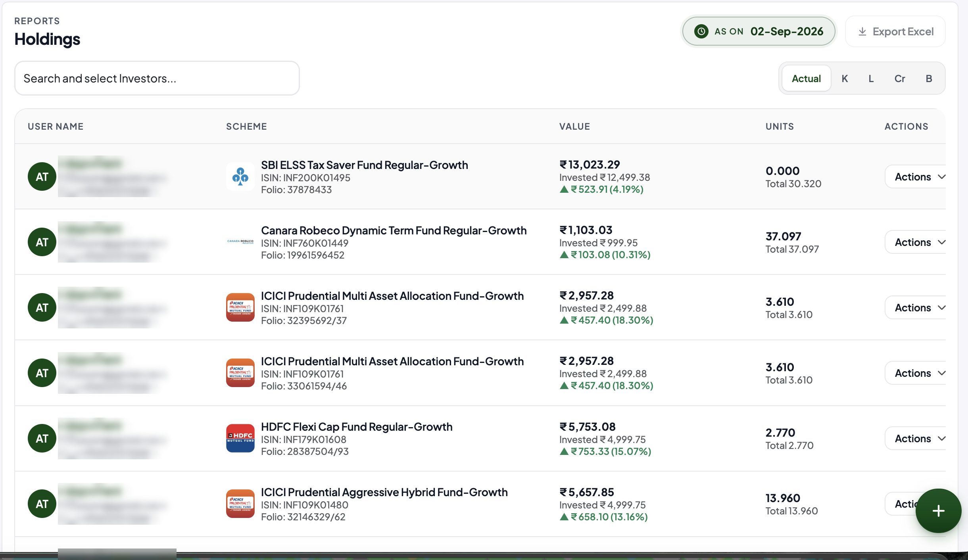Click gain ₹523.91 (4.19%) text
This screenshot has height=560, width=968.
tap(601, 189)
